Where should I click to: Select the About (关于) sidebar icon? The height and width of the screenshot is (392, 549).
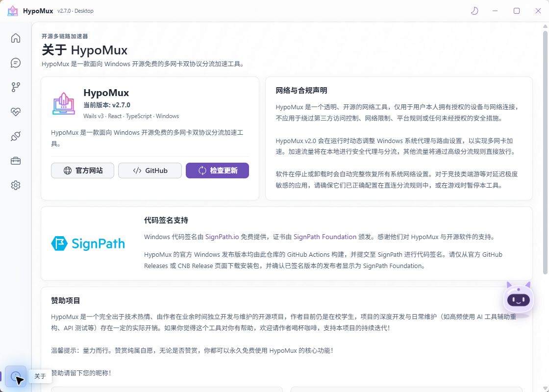pyautogui.click(x=15, y=377)
